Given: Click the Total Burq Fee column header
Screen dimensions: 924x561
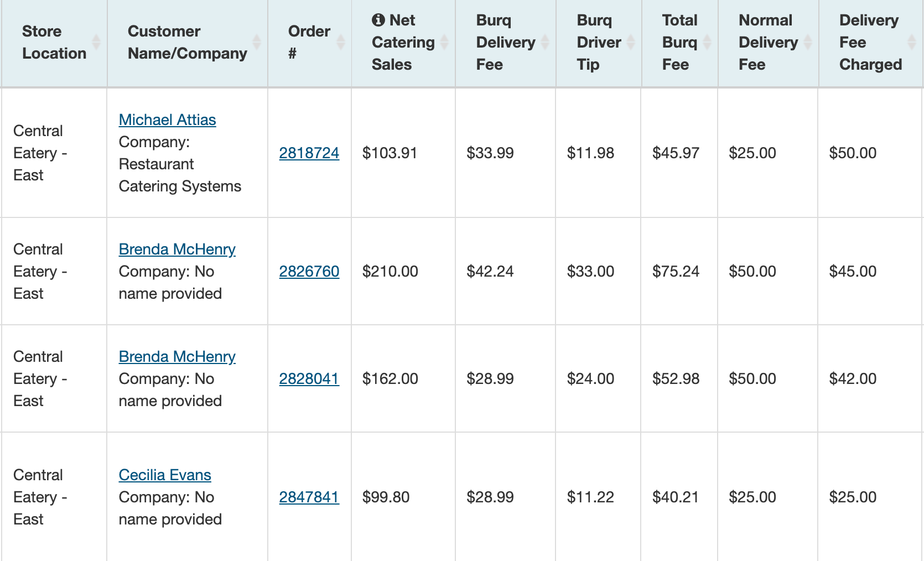Looking at the screenshot, I should pos(679,42).
